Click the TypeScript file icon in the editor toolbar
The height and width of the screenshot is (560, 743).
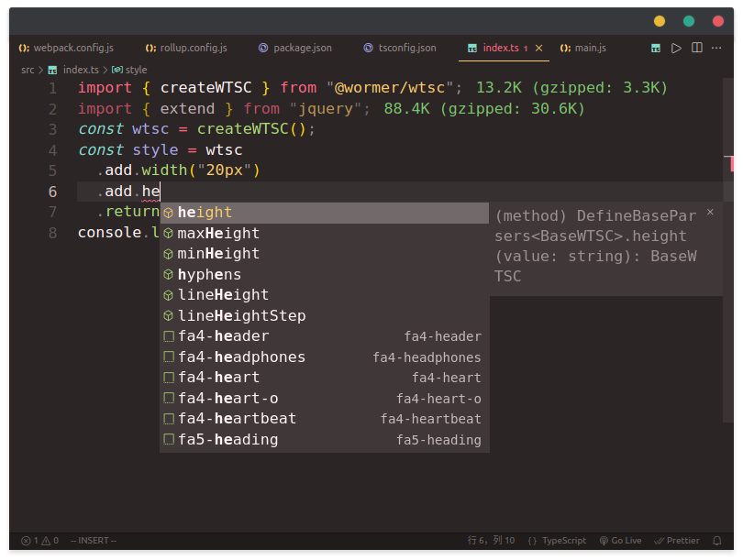pyautogui.click(x=656, y=48)
